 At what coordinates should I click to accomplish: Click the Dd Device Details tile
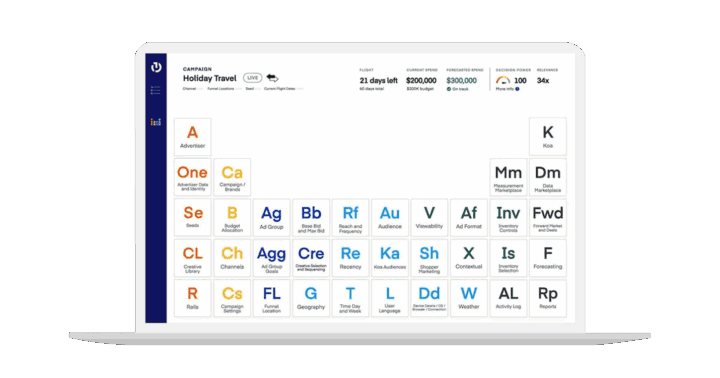[x=429, y=298]
